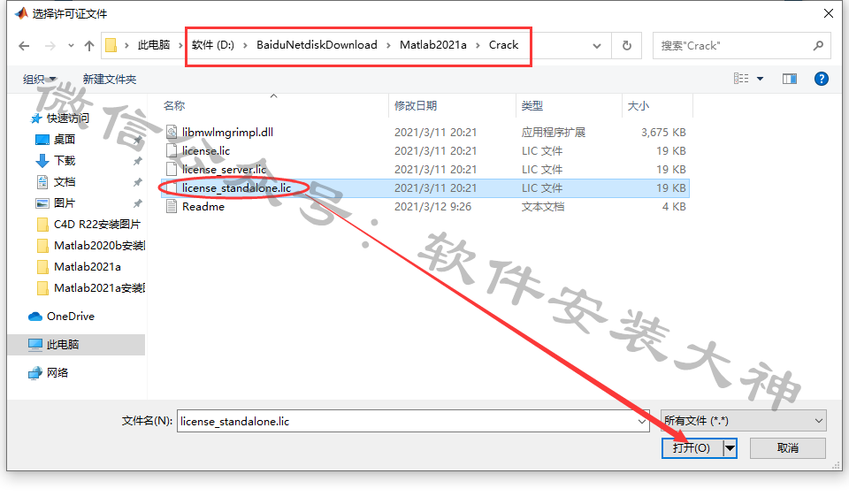This screenshot has height=504, width=849.
Task: Click the search Crack input field
Action: click(734, 46)
